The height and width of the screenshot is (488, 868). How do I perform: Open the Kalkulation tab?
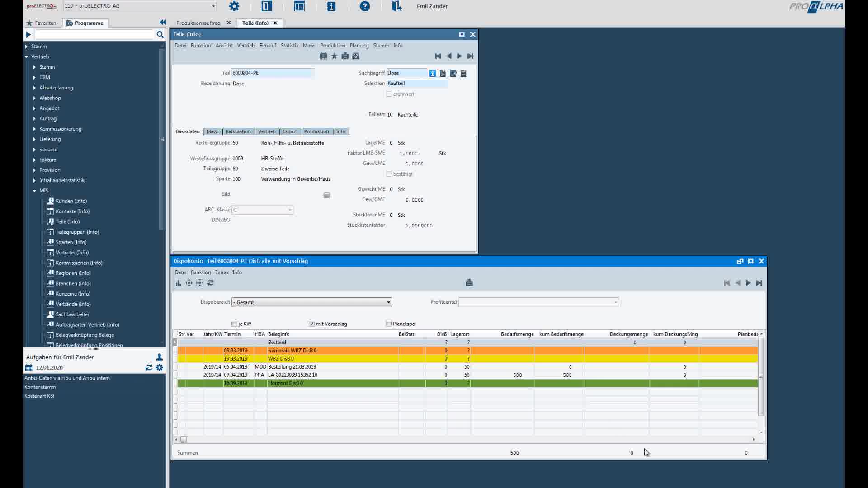[238, 131]
